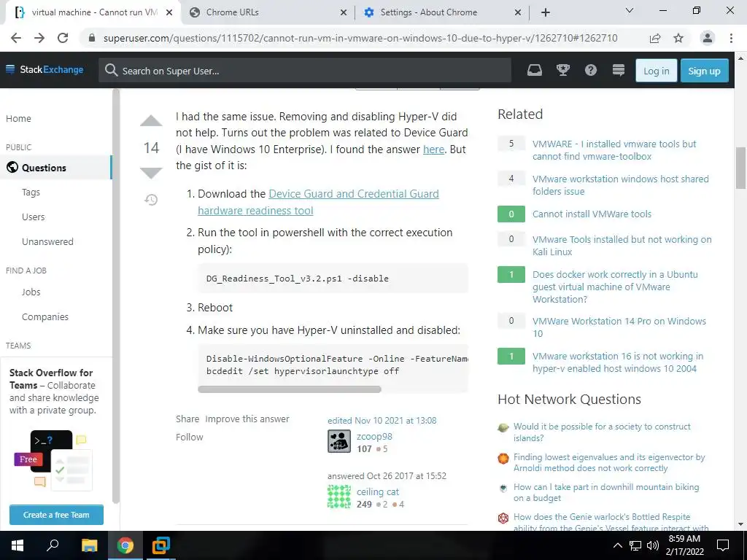
Task: Close the Chrome URLs tab
Action: coord(344,13)
